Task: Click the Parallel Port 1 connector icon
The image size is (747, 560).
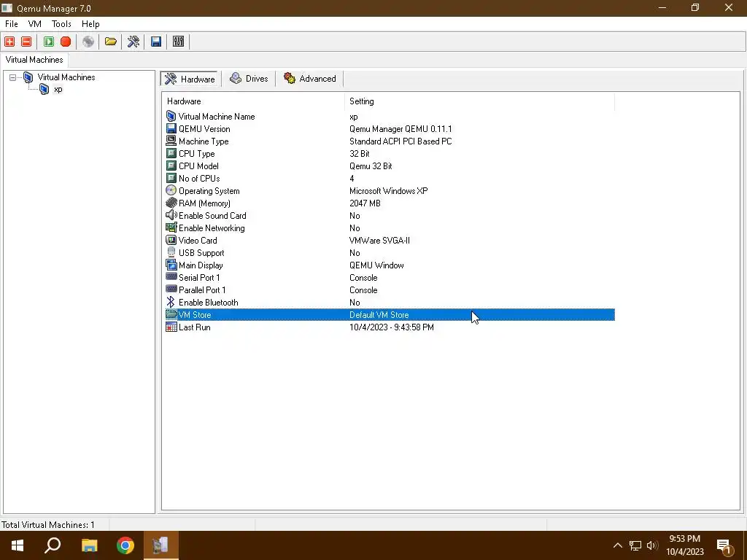Action: (171, 289)
